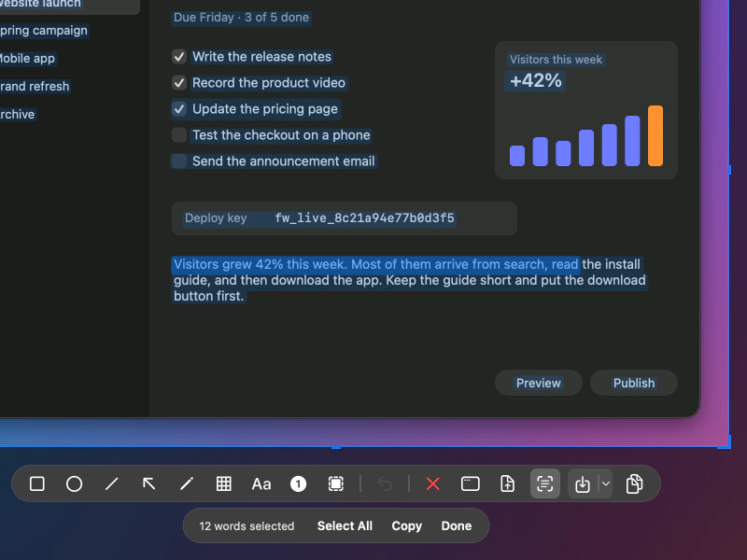747x560 pixels.
Task: Uncheck "Record the product video"
Action: (x=179, y=83)
